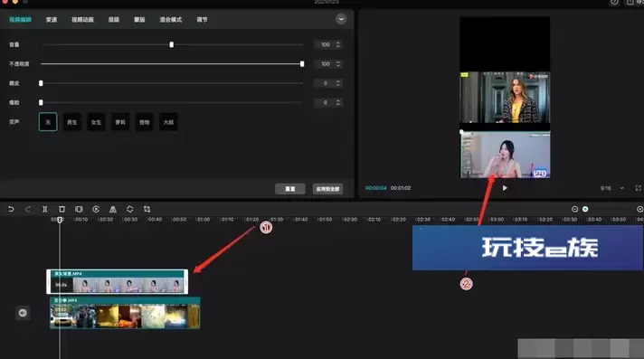Undo the last edit in timeline toolbar

pos(11,209)
